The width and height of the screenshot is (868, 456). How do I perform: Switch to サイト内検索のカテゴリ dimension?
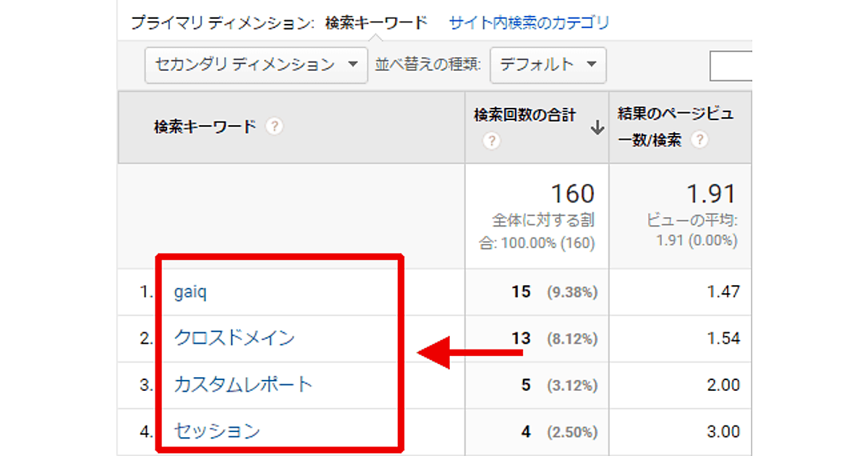529,22
